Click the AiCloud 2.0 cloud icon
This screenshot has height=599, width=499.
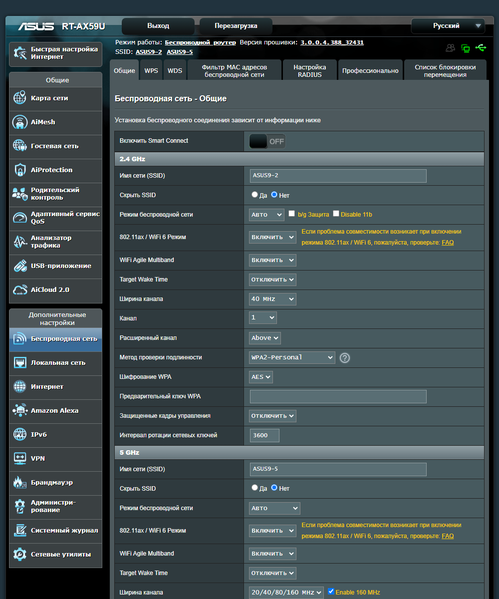20,290
